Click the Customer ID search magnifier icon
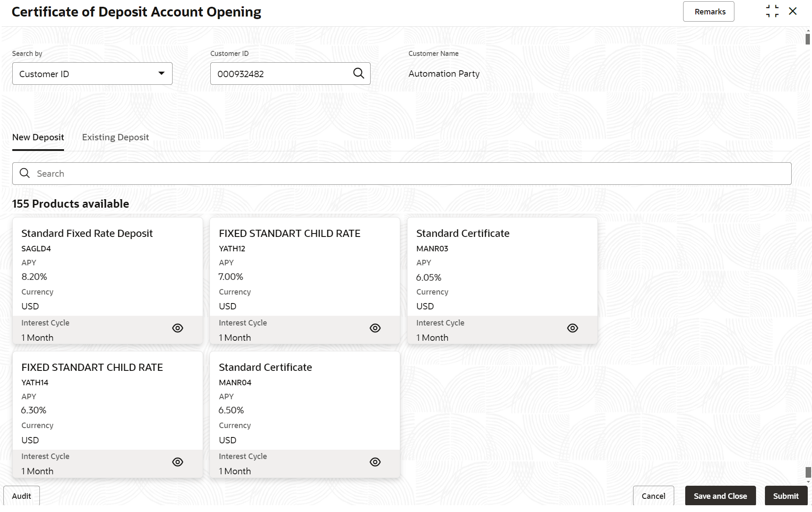Viewport: 812px width, 512px height. [358, 73]
